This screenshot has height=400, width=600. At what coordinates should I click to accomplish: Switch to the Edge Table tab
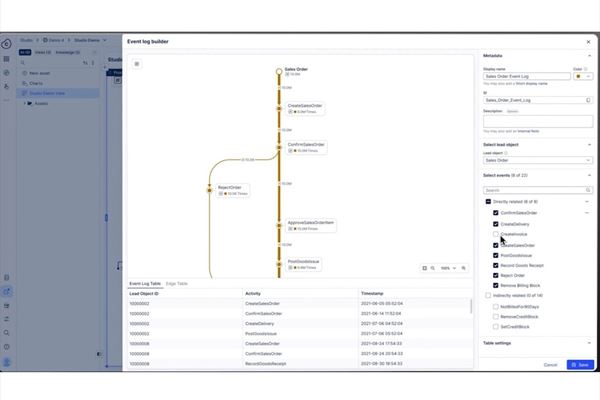click(x=179, y=284)
